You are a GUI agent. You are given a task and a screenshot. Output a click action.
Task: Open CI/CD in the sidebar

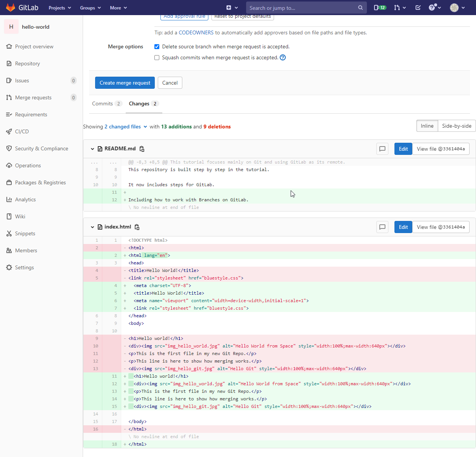22,131
